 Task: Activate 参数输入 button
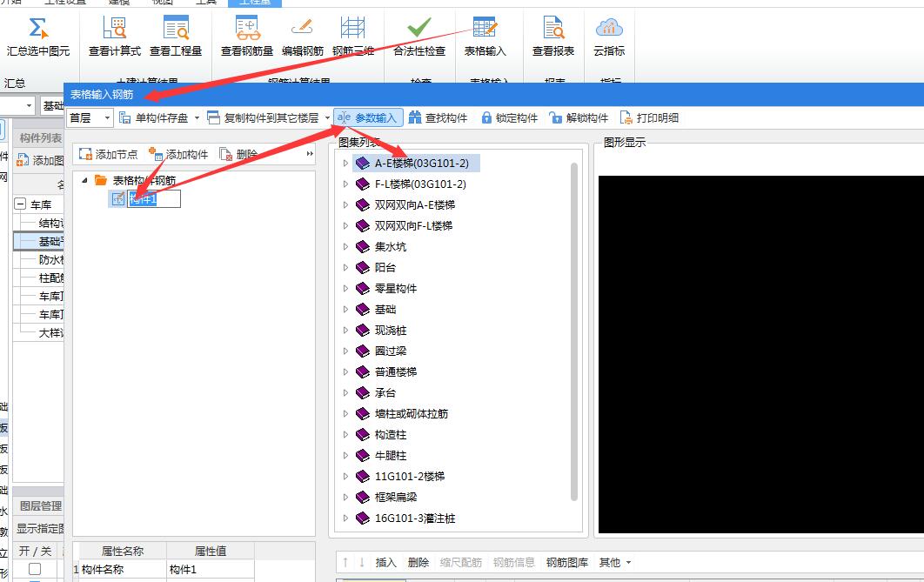click(368, 117)
